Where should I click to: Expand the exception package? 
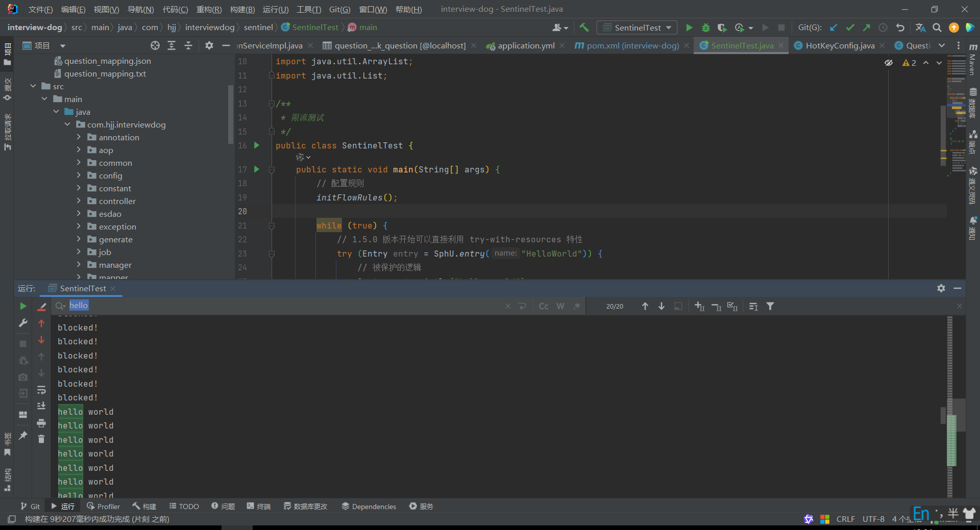79,226
